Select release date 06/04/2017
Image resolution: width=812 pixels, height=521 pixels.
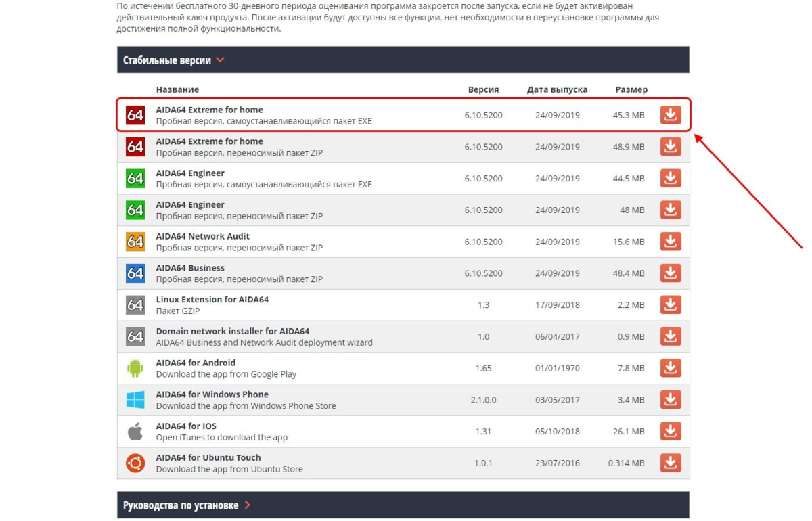(557, 336)
